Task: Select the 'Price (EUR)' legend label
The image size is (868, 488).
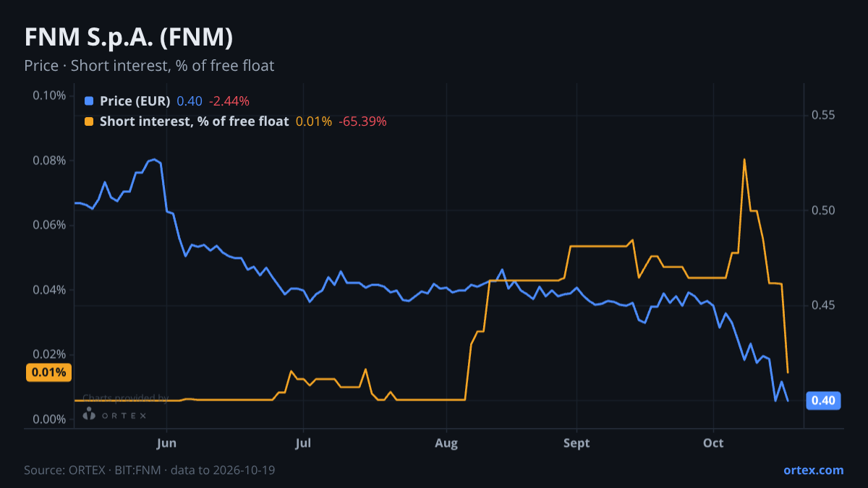Action: (x=135, y=101)
